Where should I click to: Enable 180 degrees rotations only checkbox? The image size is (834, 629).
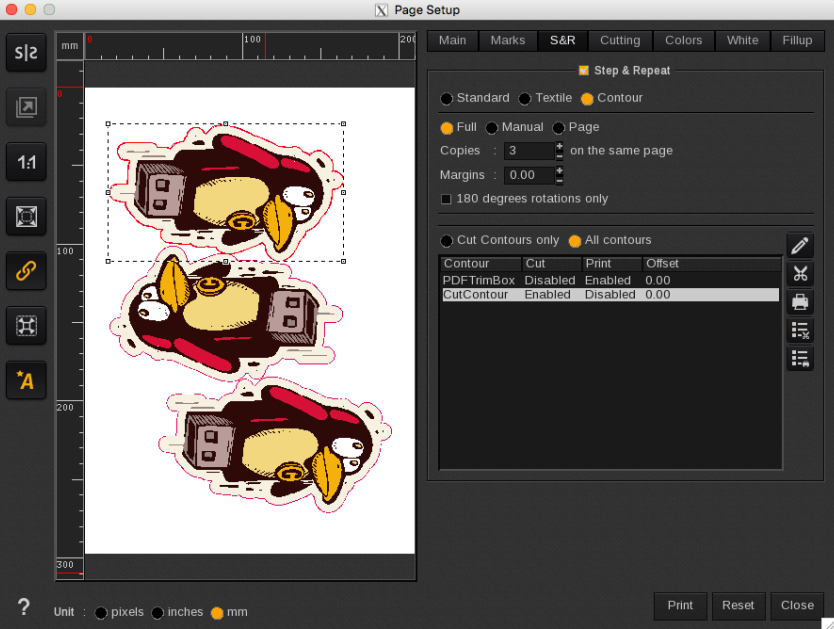446,199
